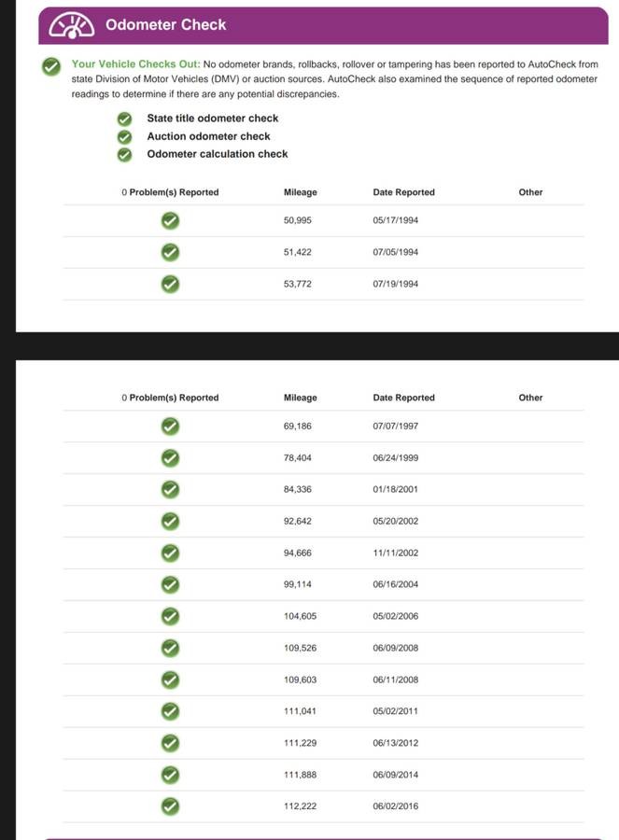
Task: Click the green check for 50,995 mileage row
Action: click(170, 220)
